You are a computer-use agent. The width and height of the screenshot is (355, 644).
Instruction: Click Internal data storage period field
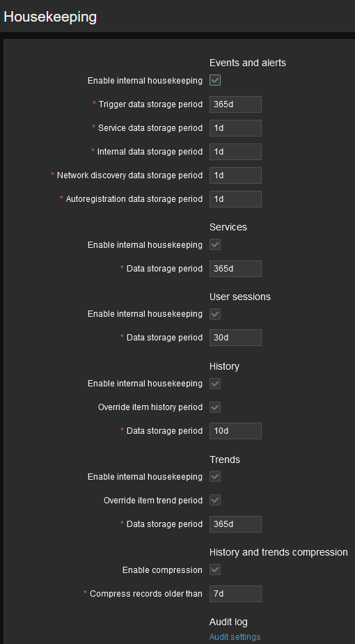235,152
